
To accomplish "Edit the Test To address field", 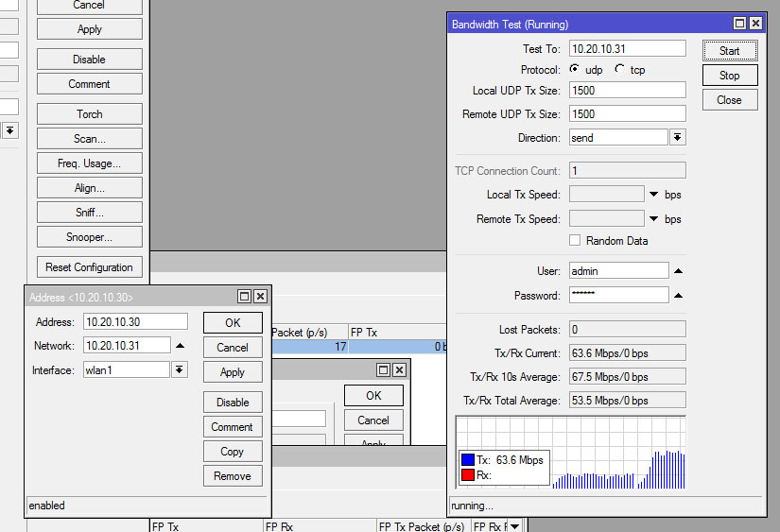I will pyautogui.click(x=627, y=49).
